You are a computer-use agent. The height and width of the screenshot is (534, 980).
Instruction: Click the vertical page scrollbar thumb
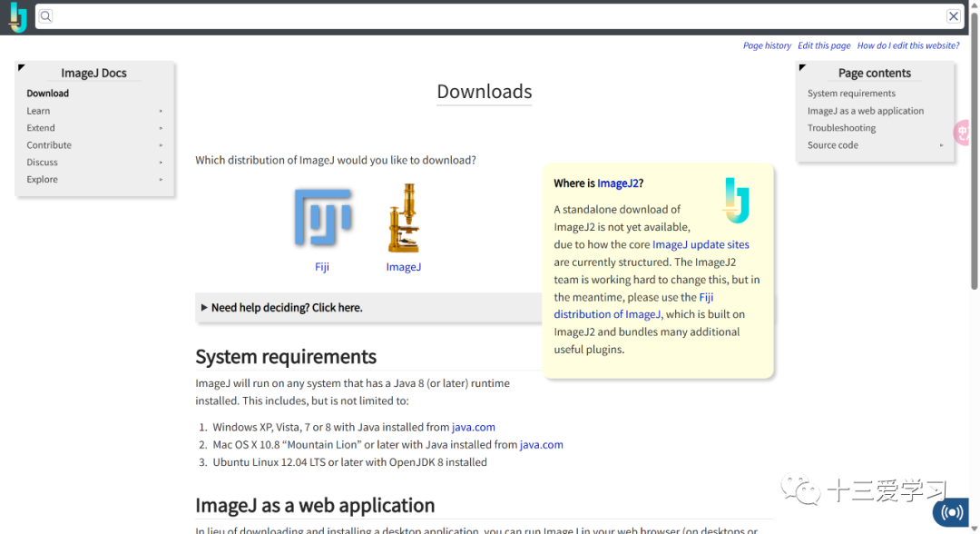click(x=975, y=149)
